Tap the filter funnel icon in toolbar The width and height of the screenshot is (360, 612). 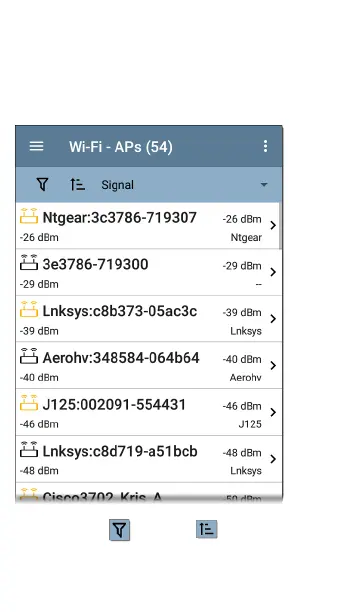pyautogui.click(x=42, y=184)
